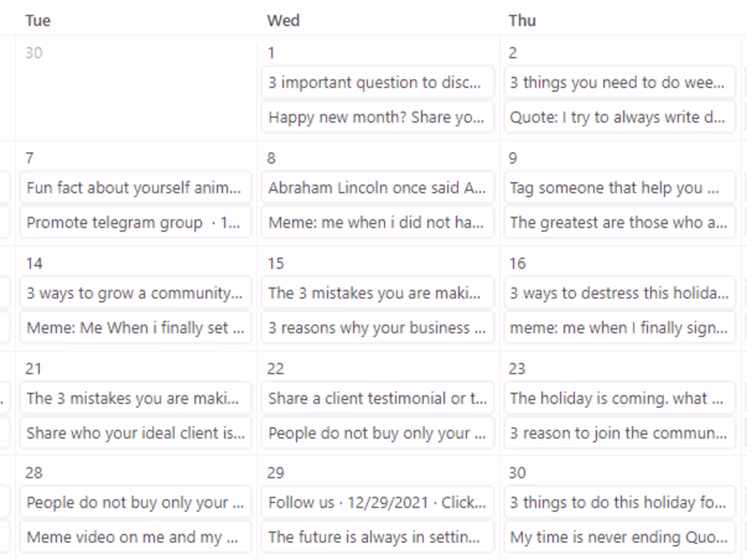Open the "My time is never ending Quo..." post
747x560 pixels.
point(619,537)
